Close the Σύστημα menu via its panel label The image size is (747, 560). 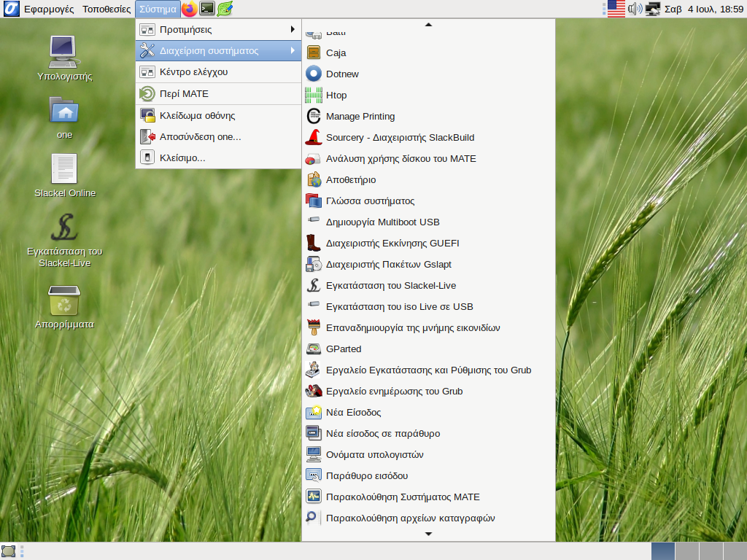pyautogui.click(x=158, y=9)
